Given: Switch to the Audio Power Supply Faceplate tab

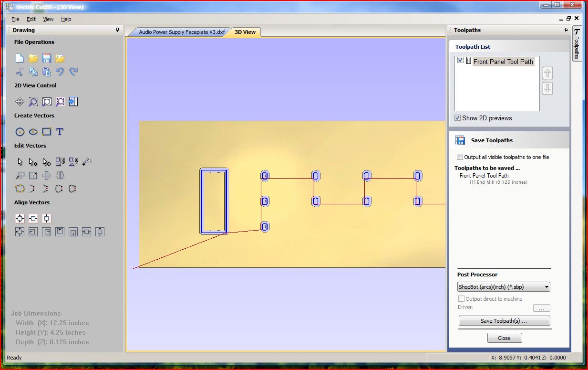Looking at the screenshot, I should [181, 32].
